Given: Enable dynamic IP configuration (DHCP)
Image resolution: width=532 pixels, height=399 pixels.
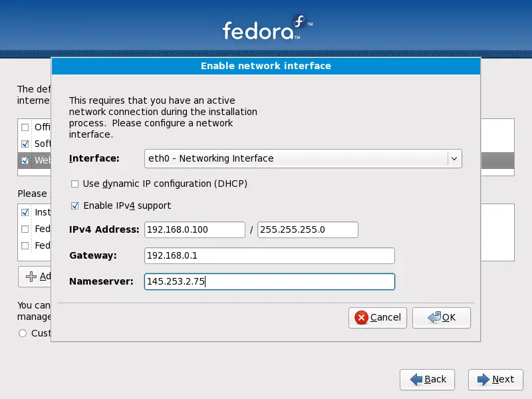Looking at the screenshot, I should (74, 184).
